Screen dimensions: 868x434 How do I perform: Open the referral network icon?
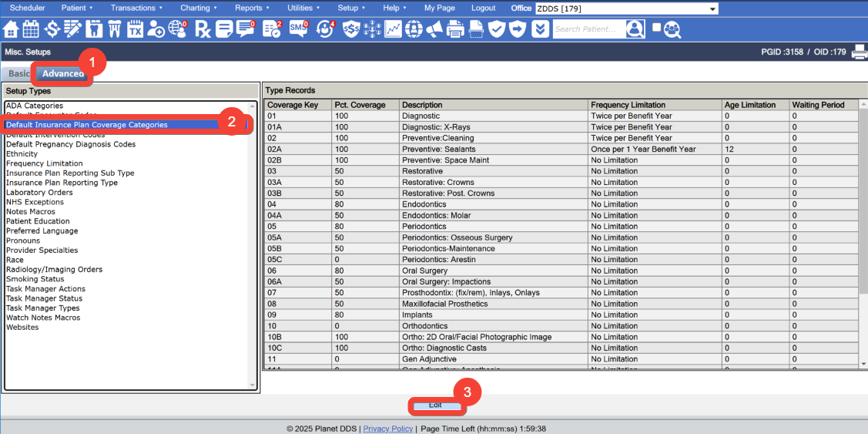(373, 29)
